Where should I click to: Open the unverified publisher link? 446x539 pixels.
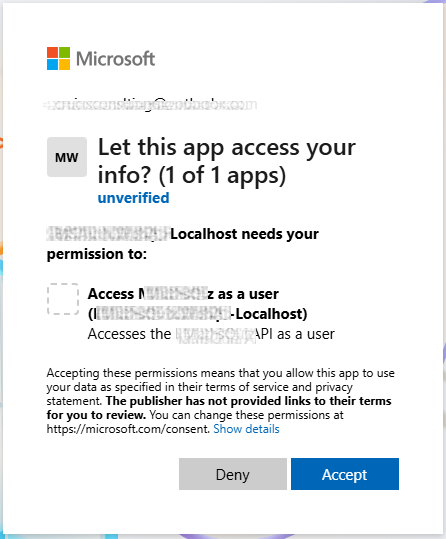(133, 198)
